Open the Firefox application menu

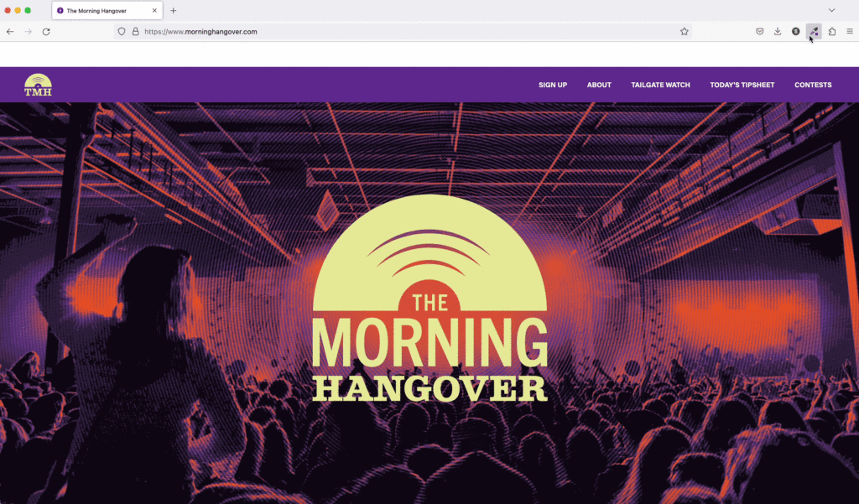[850, 32]
